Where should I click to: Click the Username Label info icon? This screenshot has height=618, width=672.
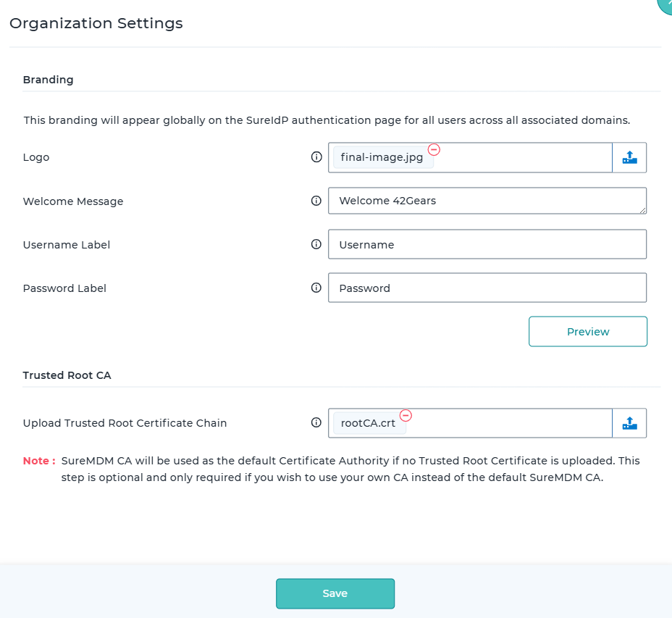click(x=316, y=244)
